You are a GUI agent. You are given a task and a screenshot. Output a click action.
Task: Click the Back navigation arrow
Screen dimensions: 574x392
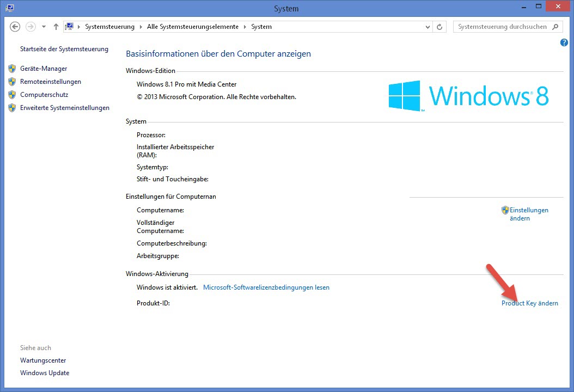(x=15, y=27)
